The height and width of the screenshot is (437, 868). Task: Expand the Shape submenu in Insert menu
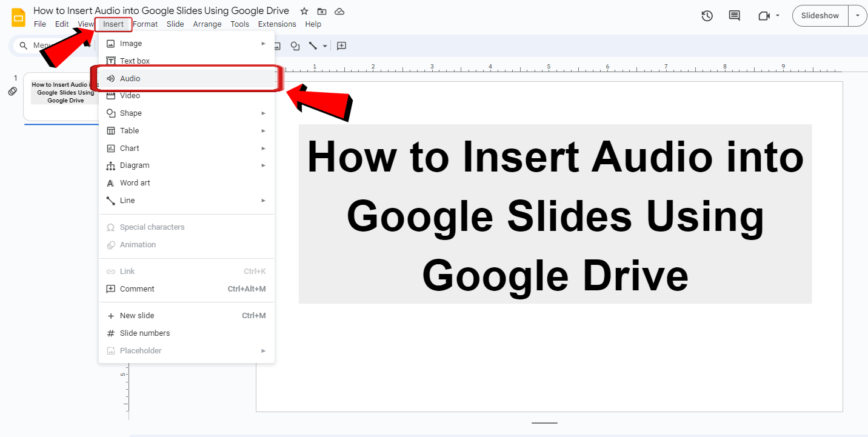tap(262, 113)
